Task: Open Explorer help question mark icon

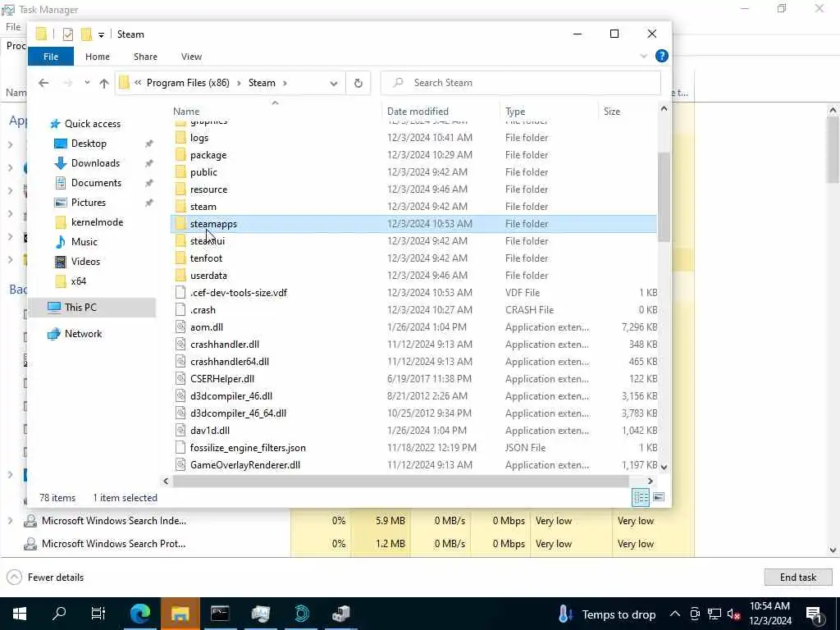Action: [x=662, y=56]
